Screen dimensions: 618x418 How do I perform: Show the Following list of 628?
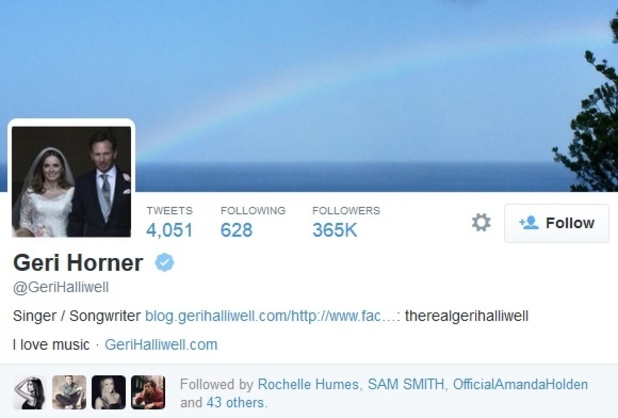coord(253,222)
